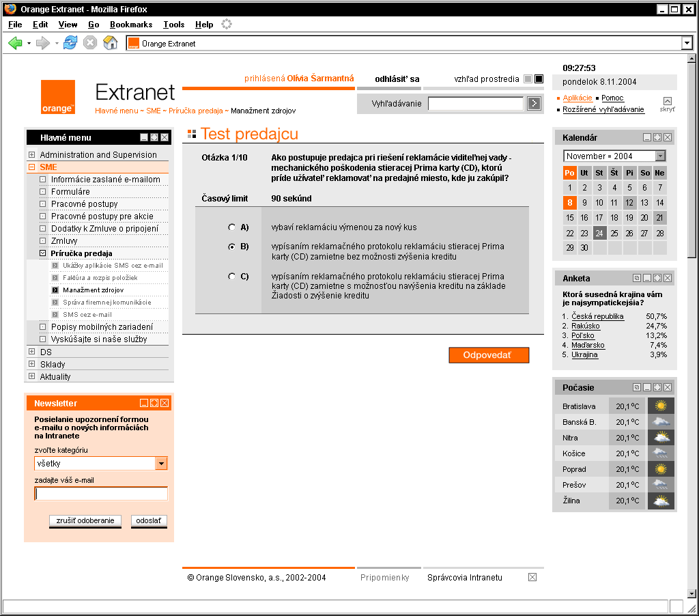Open the Edit menu
699x616 pixels.
(40, 25)
